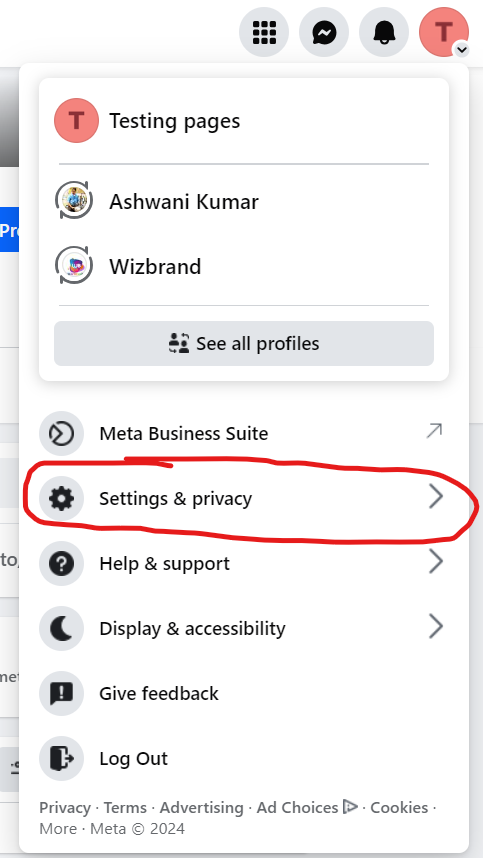The image size is (483, 858).
Task: Switch to Ashwani Kumar profile
Action: point(244,202)
